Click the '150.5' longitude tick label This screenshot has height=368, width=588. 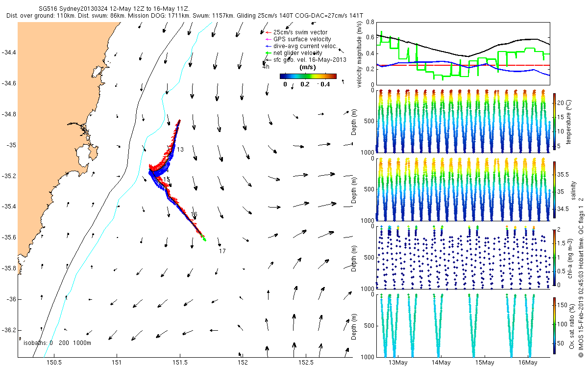tap(53, 363)
